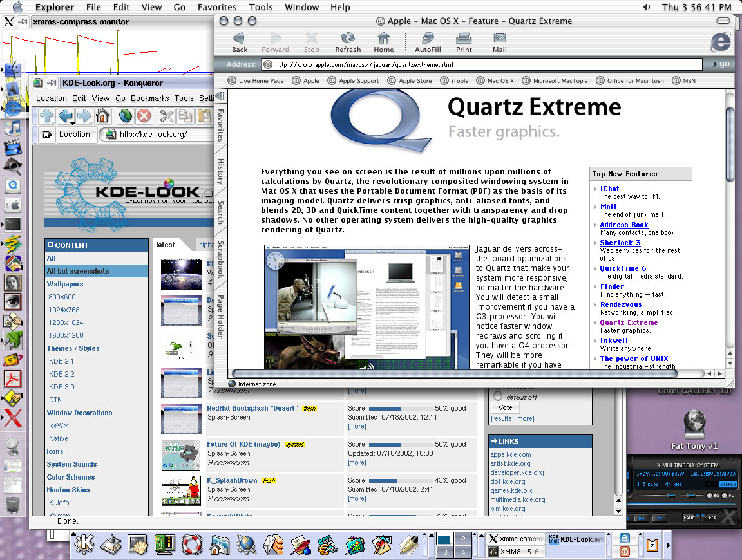Collapse the Explorer bar with top tab handle

(x=220, y=96)
